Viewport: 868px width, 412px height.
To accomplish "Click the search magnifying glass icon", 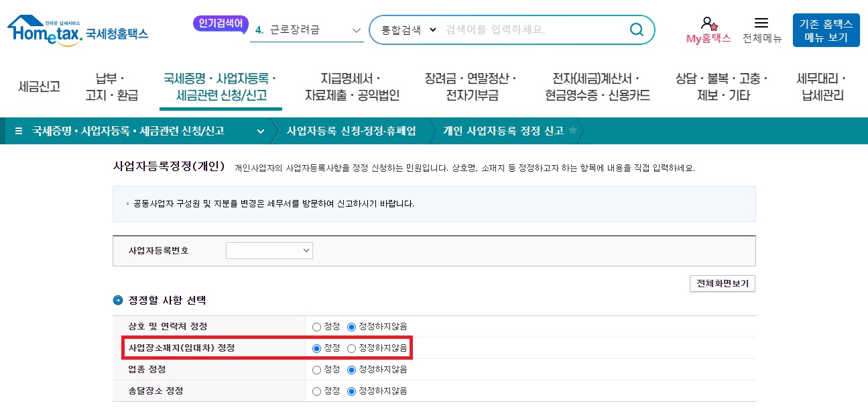I will tap(635, 30).
